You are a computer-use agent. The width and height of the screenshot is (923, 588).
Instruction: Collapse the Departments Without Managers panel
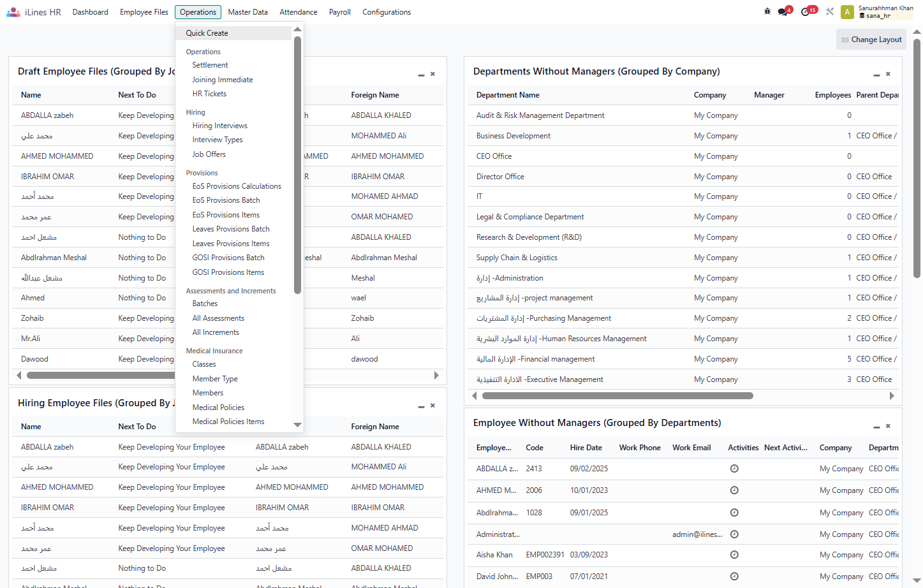click(876, 75)
